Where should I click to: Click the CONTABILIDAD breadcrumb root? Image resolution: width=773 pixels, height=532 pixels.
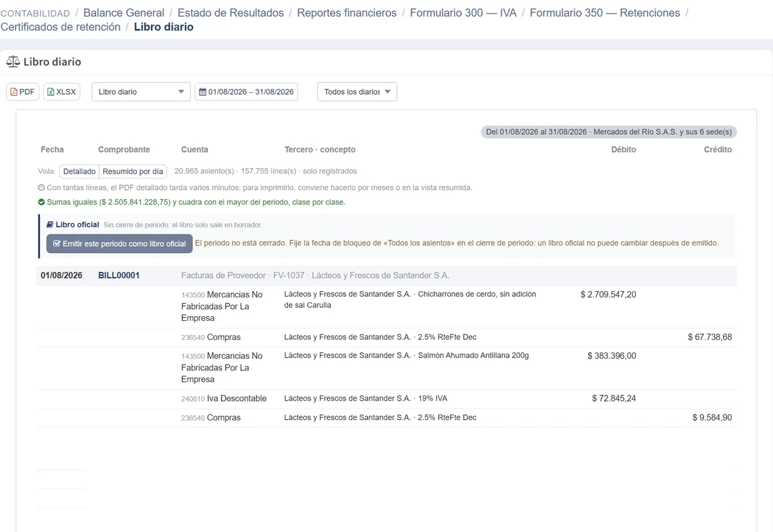tap(35, 13)
